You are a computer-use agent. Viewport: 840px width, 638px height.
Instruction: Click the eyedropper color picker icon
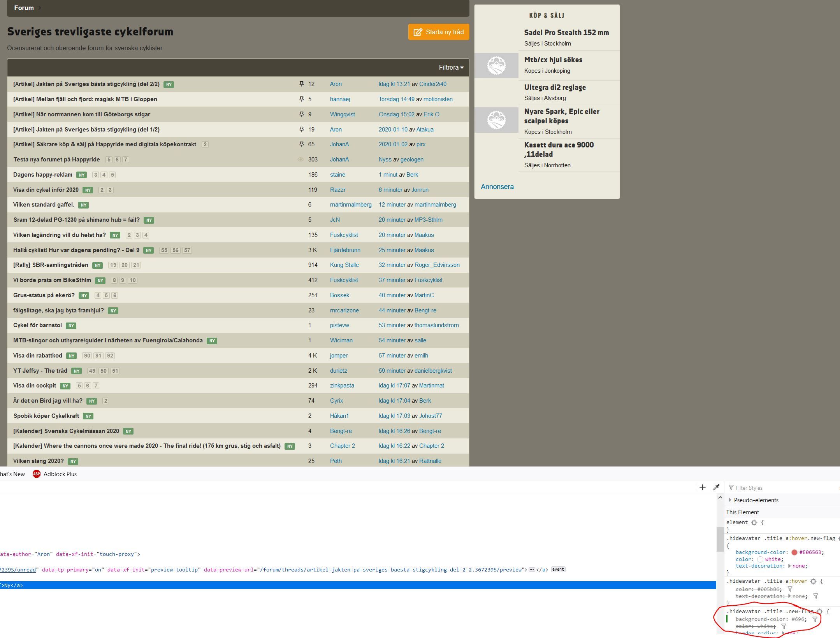pyautogui.click(x=716, y=487)
